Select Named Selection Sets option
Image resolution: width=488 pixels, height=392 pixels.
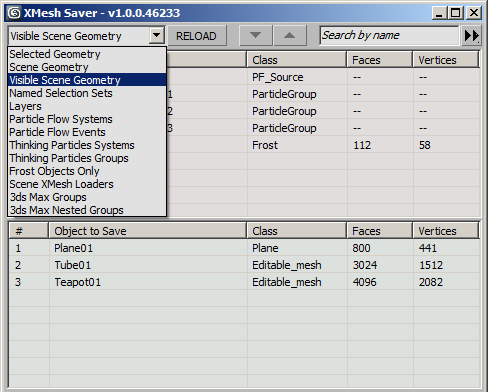click(x=87, y=93)
